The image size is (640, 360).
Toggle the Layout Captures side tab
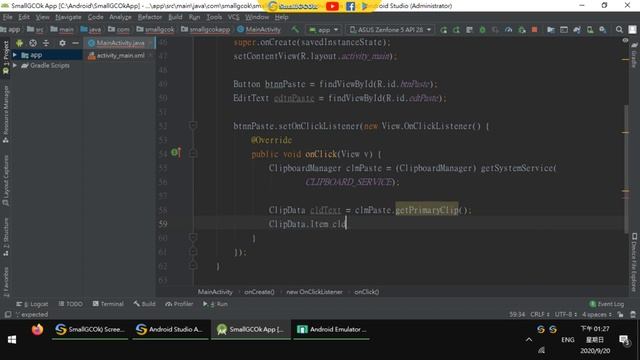click(5, 181)
